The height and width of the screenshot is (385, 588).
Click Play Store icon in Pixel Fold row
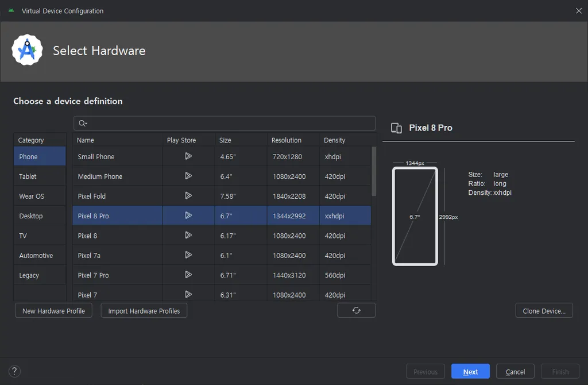tap(188, 195)
